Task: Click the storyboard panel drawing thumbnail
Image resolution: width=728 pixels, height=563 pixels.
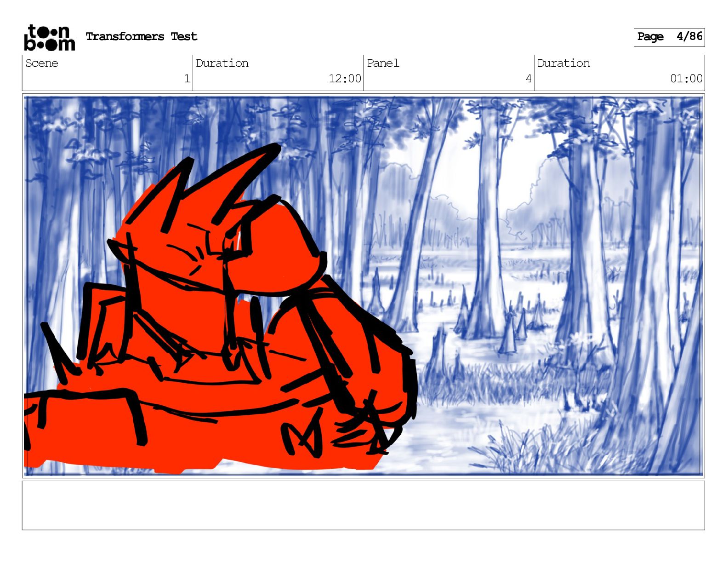Action: tap(363, 286)
